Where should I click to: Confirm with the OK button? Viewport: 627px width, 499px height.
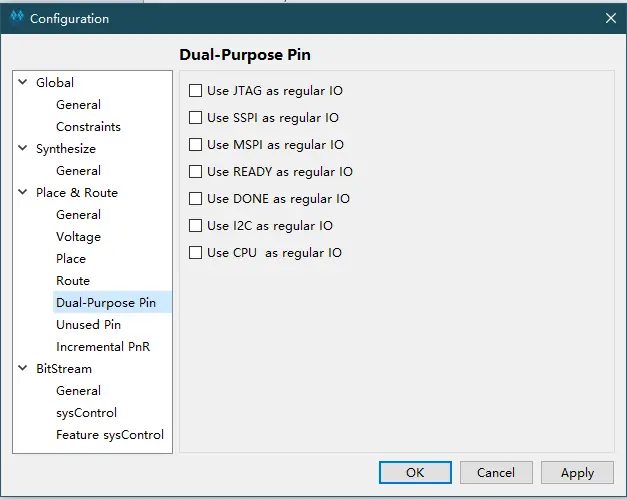tap(415, 473)
